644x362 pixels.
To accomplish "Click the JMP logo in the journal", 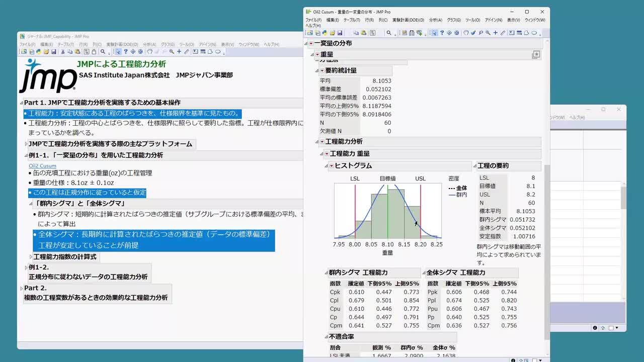I will tap(48, 76).
